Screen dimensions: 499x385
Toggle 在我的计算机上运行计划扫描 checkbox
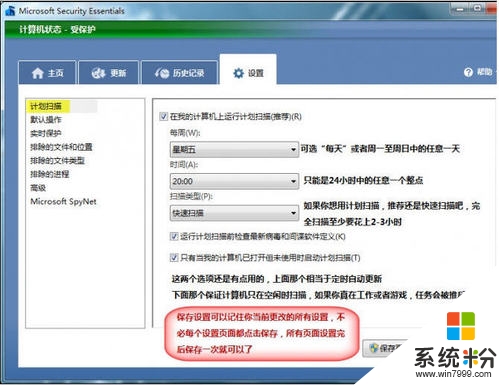(x=163, y=116)
